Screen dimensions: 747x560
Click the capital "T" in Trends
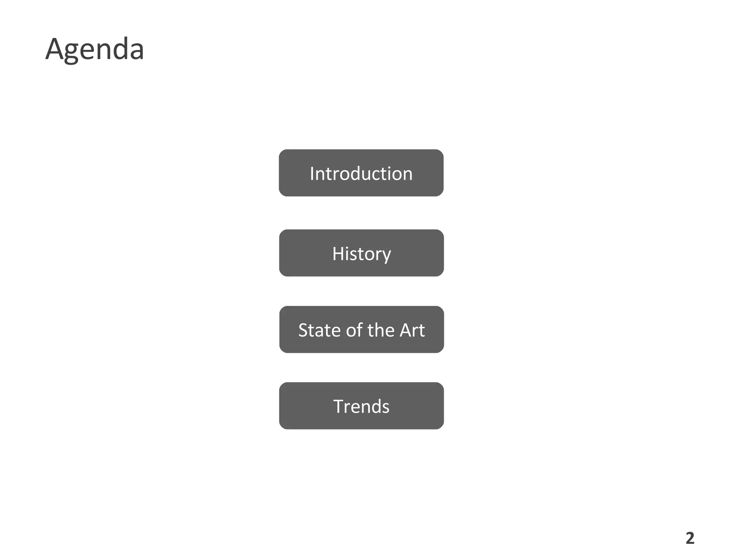coord(339,407)
